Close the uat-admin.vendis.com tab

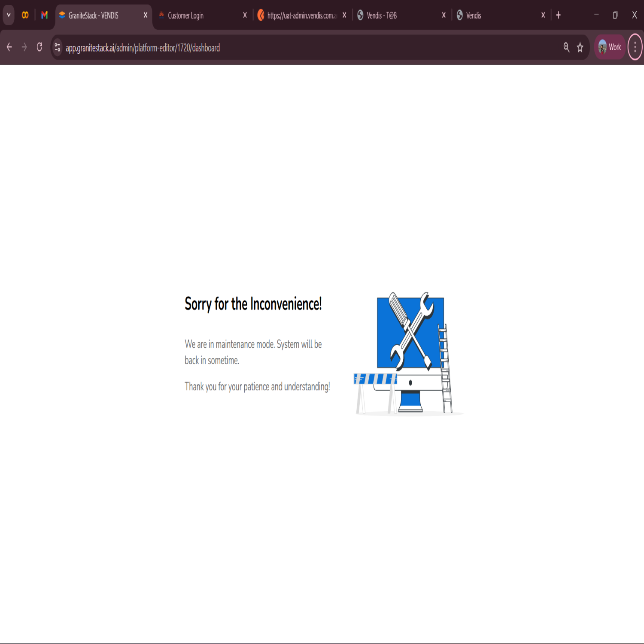coord(344,15)
